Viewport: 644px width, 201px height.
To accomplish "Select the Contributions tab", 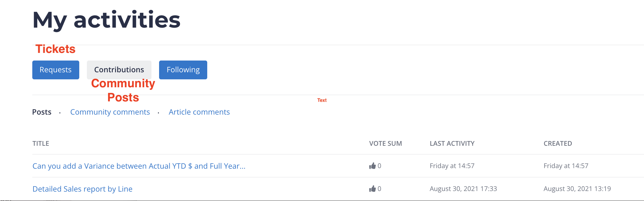I will (x=119, y=70).
